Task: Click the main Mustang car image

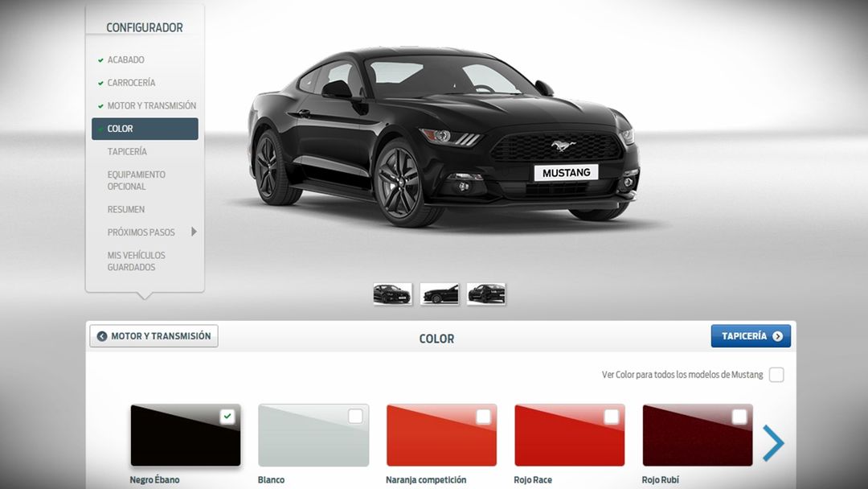Action: pos(444,137)
